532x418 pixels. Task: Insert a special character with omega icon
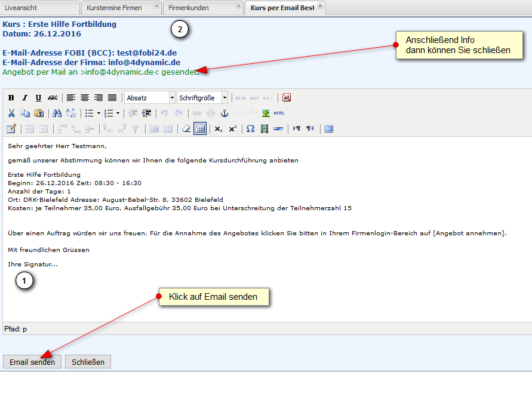(250, 128)
